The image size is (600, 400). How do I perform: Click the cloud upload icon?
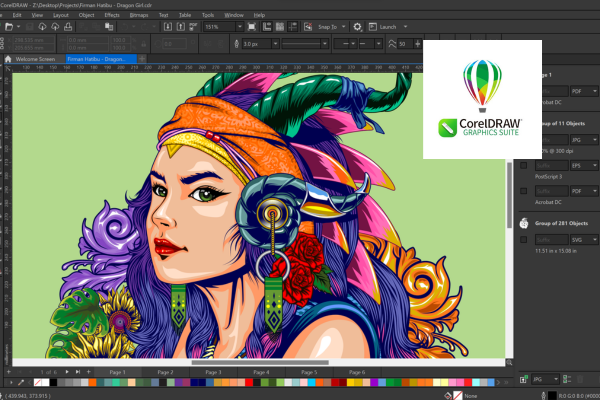click(55, 27)
